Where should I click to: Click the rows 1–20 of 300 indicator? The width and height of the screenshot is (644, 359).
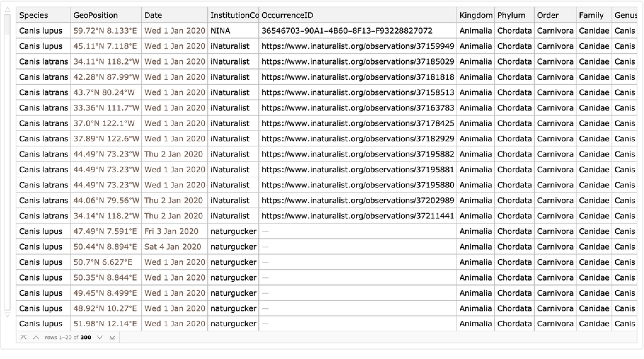68,337
